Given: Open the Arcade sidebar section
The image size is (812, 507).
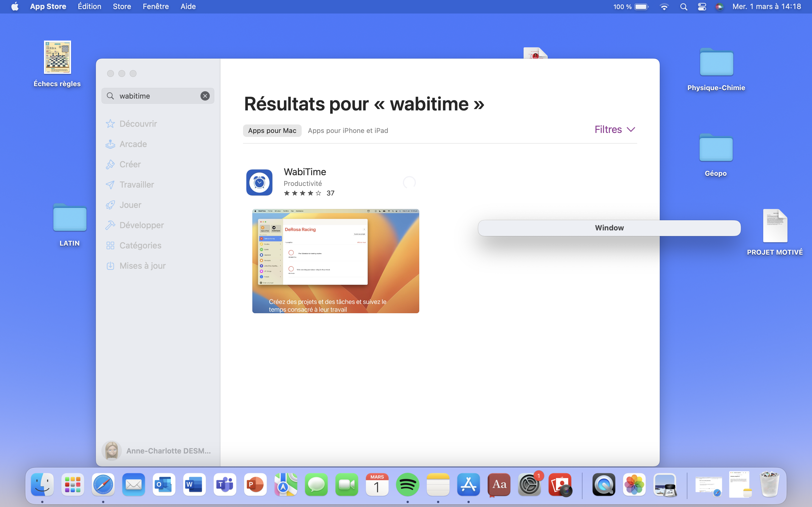Looking at the screenshot, I should click(133, 144).
